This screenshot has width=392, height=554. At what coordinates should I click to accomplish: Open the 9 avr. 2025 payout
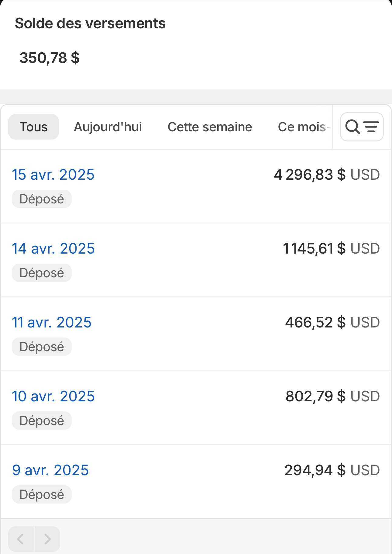(50, 470)
